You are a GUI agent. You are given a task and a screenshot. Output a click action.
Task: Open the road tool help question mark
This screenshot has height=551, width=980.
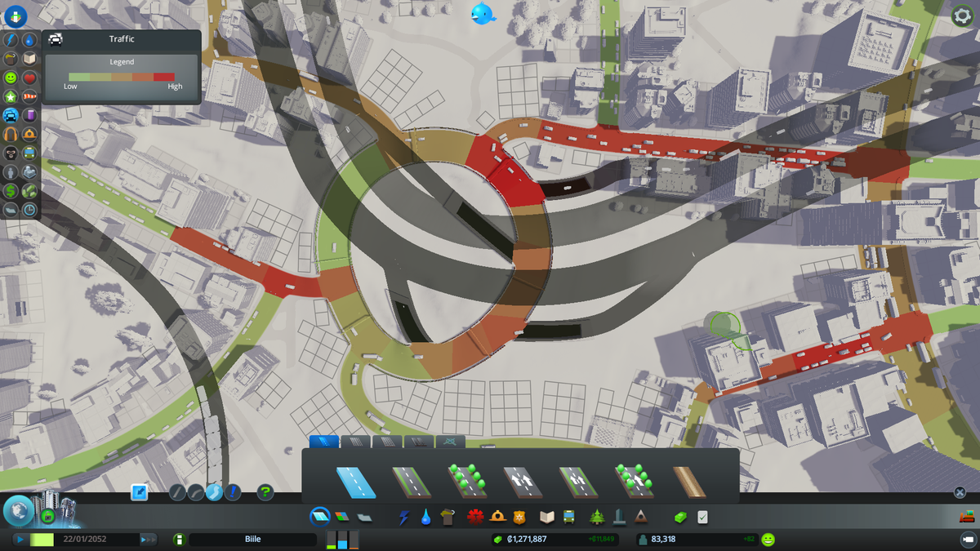point(265,492)
